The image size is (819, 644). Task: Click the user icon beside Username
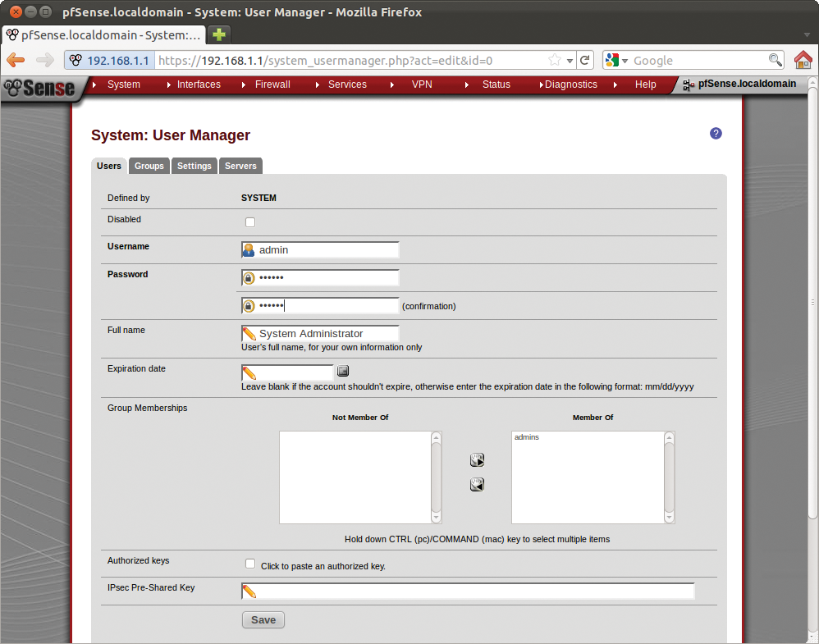point(248,249)
